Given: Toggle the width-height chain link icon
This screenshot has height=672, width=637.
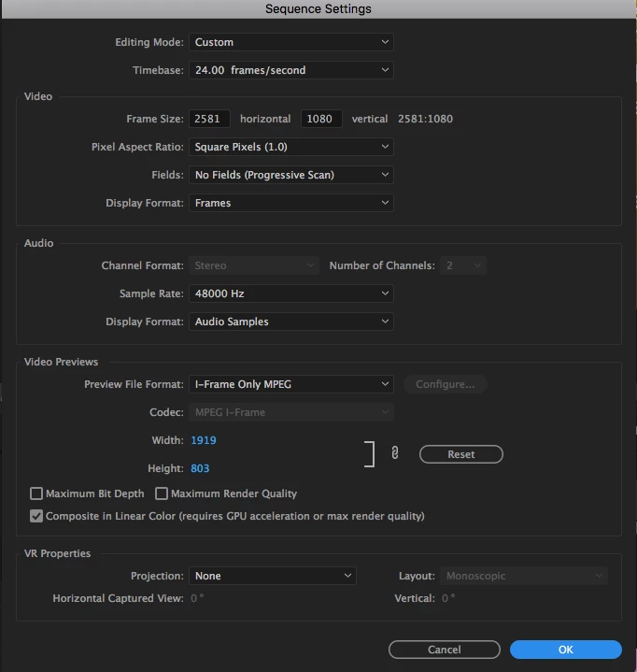Looking at the screenshot, I should coord(395,453).
